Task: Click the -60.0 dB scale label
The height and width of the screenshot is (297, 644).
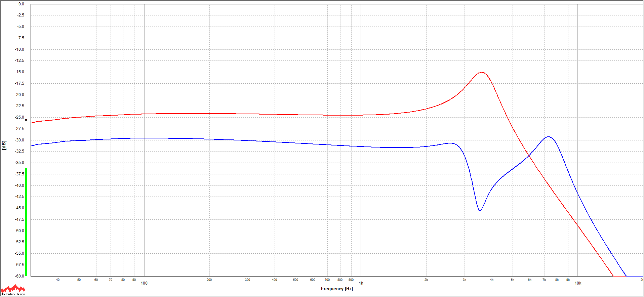Action: (x=20, y=276)
